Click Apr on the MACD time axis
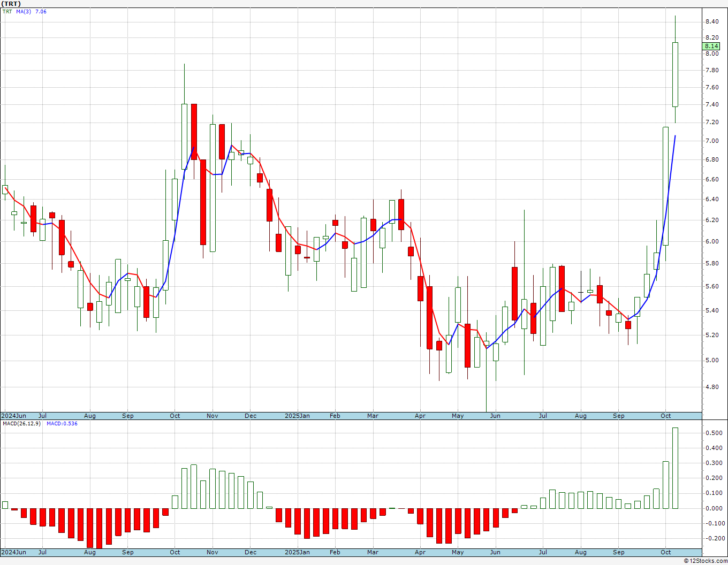 pos(420,552)
